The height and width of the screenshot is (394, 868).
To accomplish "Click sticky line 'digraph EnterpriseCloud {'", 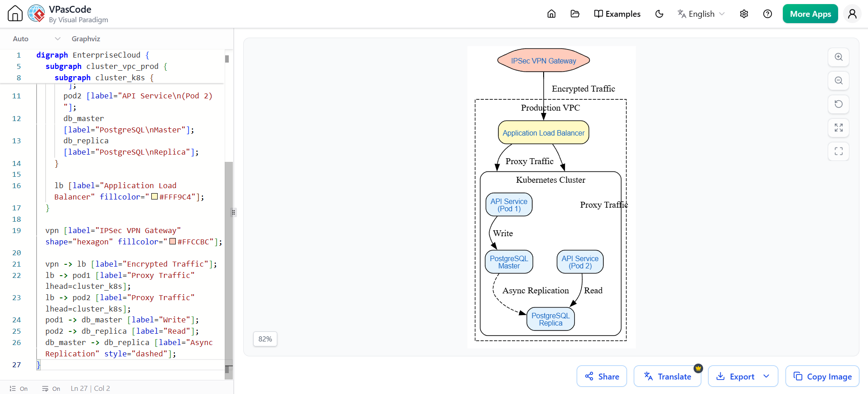I will [93, 55].
